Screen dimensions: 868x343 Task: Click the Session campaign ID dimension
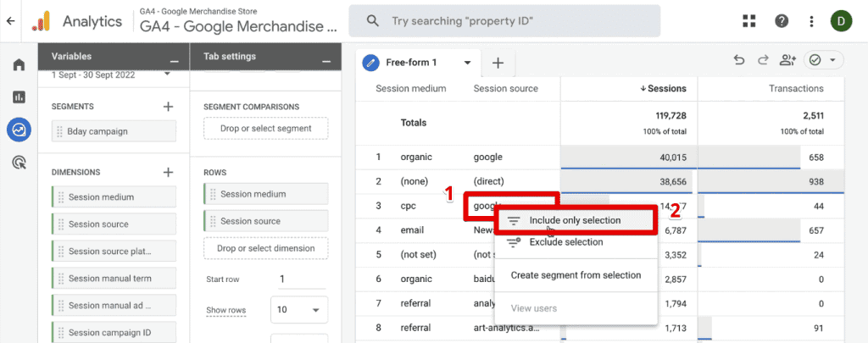click(114, 333)
